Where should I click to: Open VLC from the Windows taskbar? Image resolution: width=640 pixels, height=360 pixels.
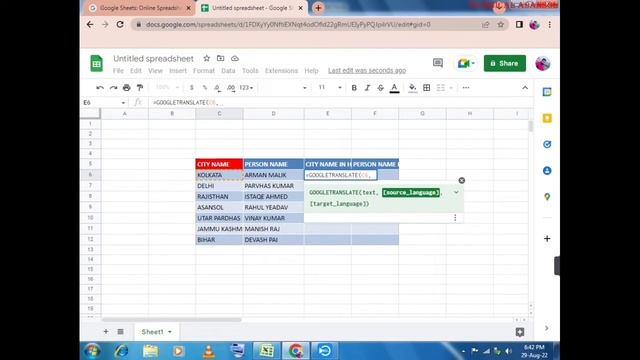pyautogui.click(x=209, y=351)
